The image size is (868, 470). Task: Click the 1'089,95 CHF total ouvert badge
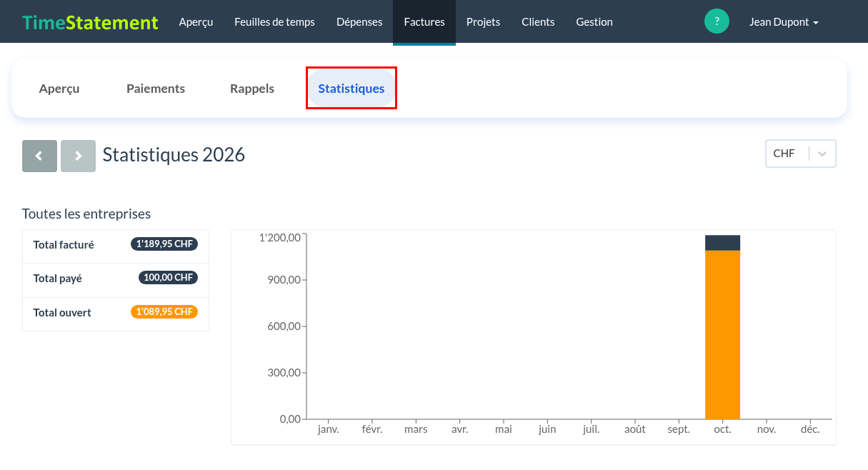coord(164,312)
